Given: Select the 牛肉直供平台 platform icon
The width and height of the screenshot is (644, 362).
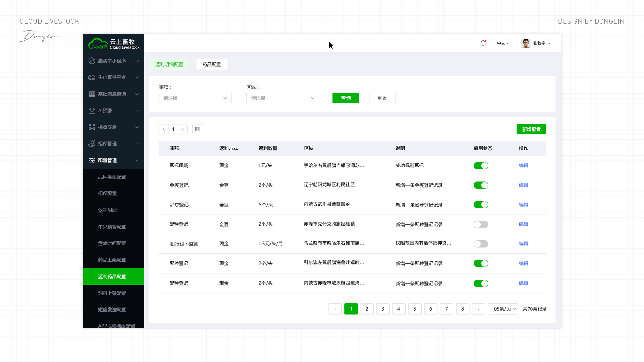Looking at the screenshot, I should tap(92, 77).
